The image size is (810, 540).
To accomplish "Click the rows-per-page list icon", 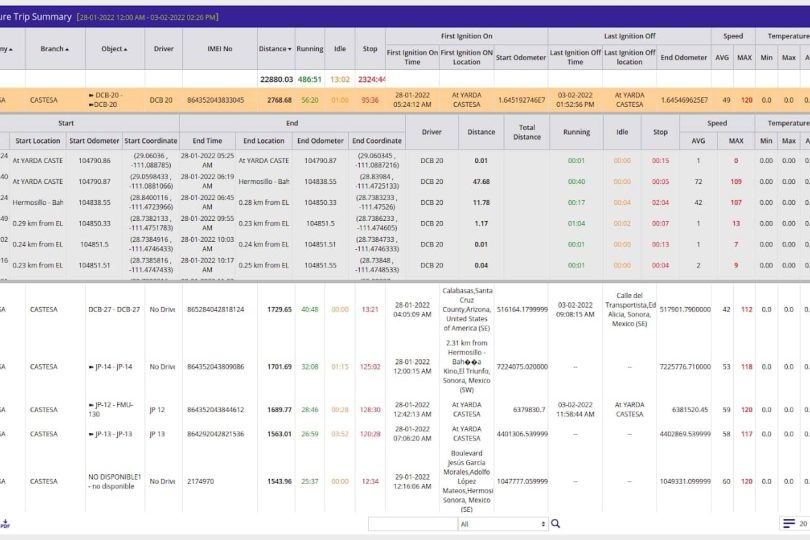I will 789,523.
